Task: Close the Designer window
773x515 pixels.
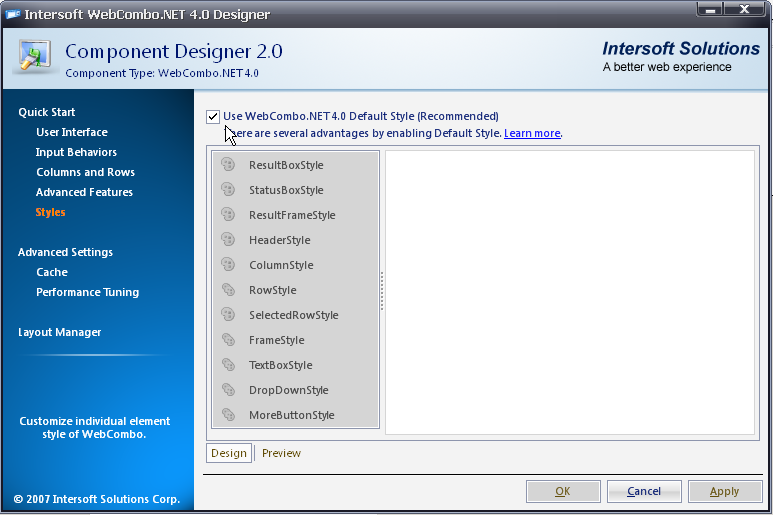Action: [745, 9]
